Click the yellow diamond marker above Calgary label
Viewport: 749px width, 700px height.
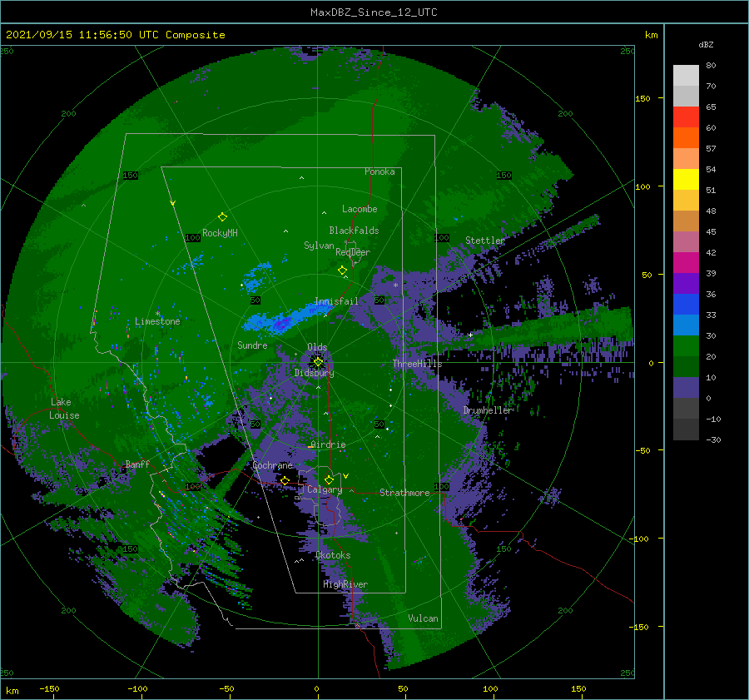coord(329,479)
